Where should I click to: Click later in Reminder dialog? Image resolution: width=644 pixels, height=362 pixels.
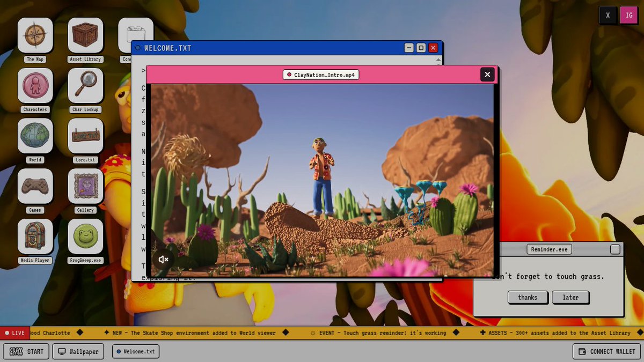tap(570, 297)
